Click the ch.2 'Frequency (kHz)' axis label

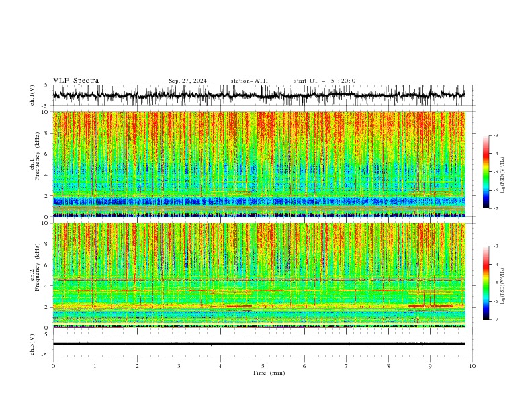coord(37,267)
